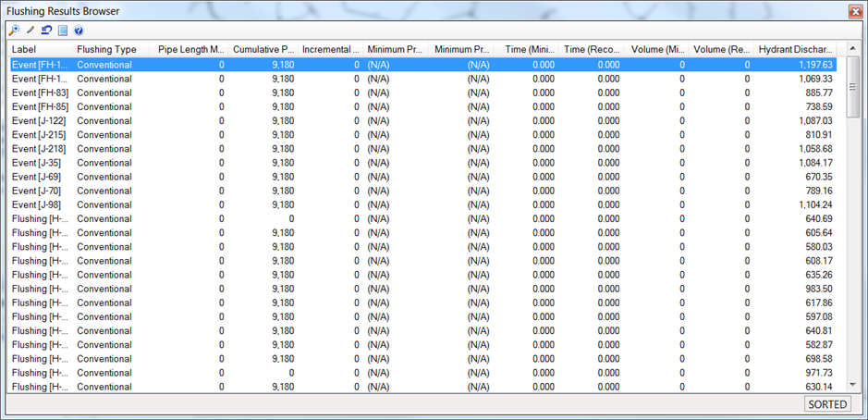Click the discharge value 789.16
The height and width of the screenshot is (420, 868).
tap(819, 191)
